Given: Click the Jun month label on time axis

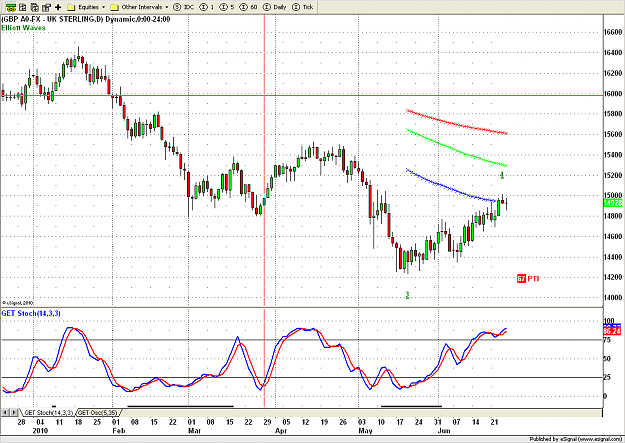Looking at the screenshot, I should tap(444, 431).
